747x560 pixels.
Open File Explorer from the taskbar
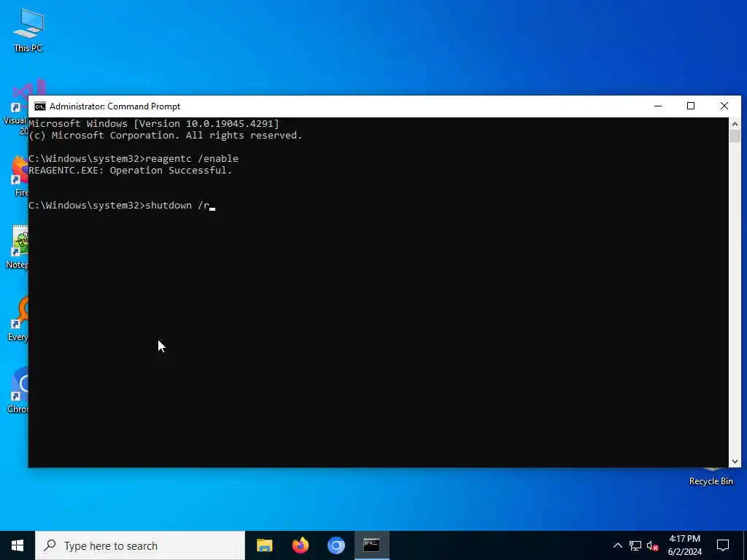pyautogui.click(x=264, y=545)
